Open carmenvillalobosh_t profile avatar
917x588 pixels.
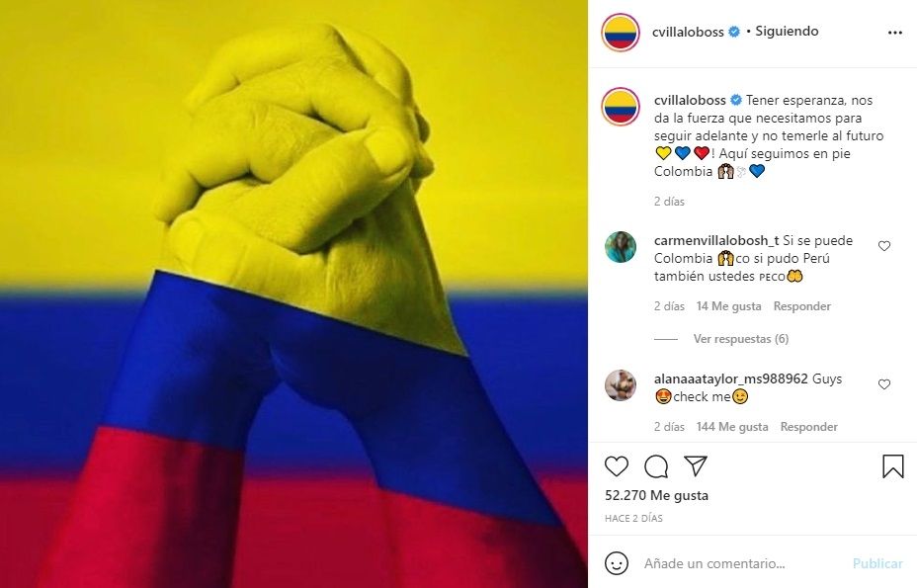[621, 247]
